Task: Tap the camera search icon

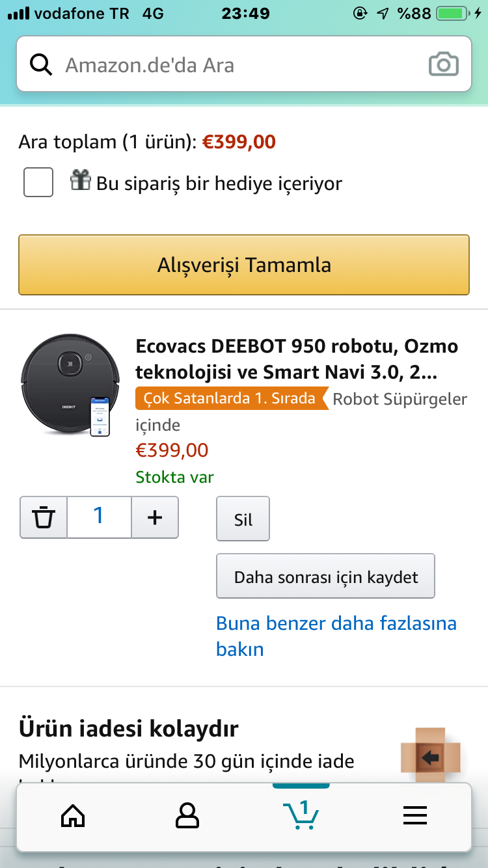Action: 444,65
